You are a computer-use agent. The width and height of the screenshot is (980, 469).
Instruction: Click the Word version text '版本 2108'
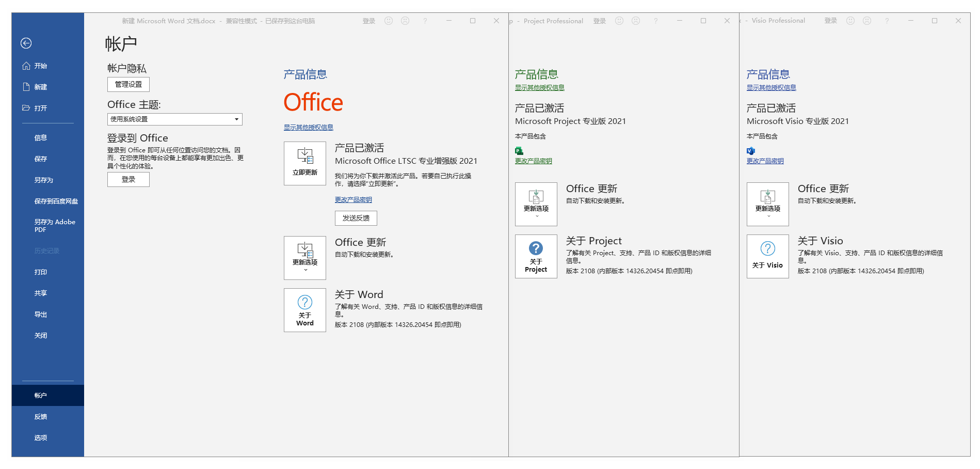349,325
